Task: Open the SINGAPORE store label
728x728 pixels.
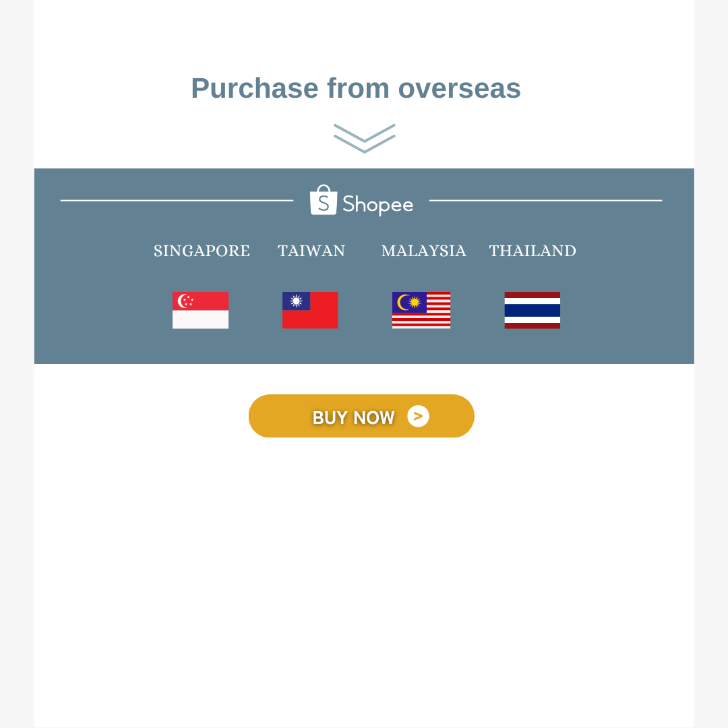Action: (x=202, y=251)
